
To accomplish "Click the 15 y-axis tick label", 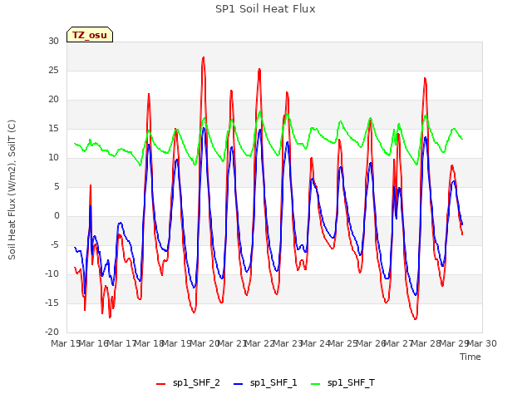I will click(53, 129).
